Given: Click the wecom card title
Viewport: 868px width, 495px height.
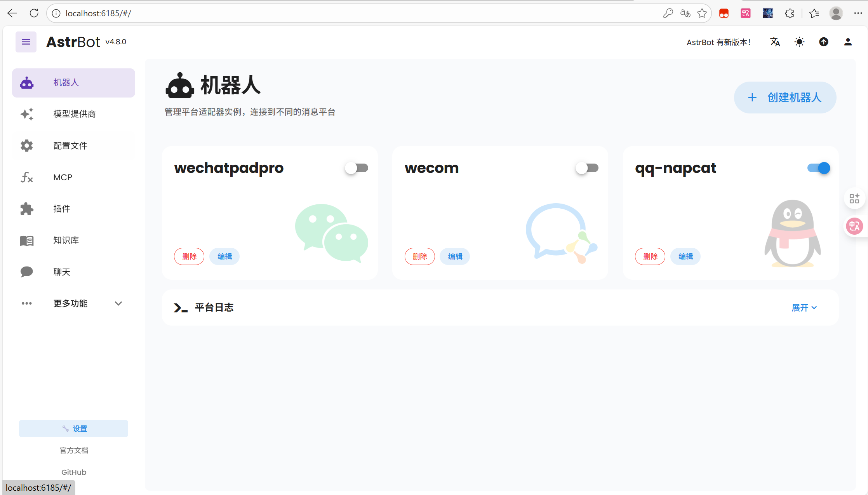Looking at the screenshot, I should [431, 168].
